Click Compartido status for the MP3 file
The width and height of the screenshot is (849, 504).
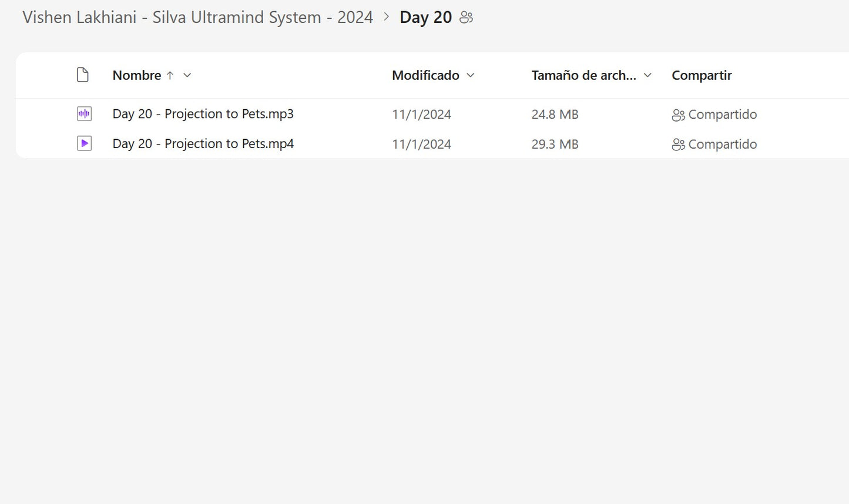pos(722,115)
